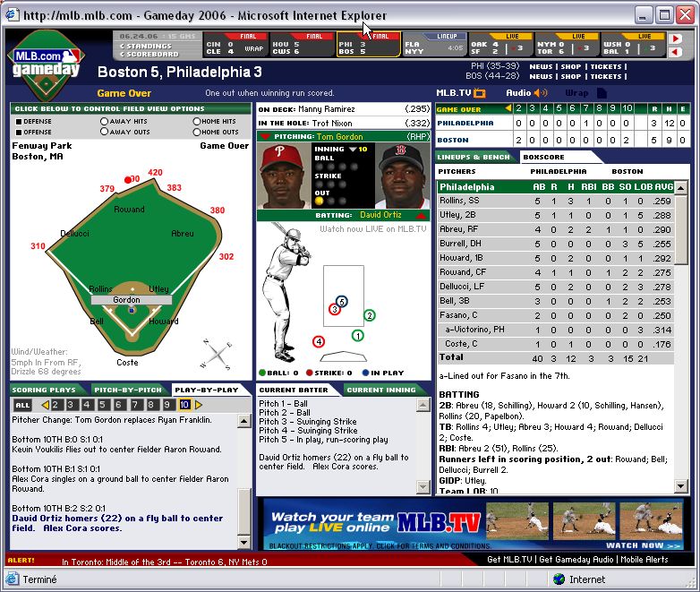Click boxscore scrollbar up arrow
The image size is (700, 592).
point(680,188)
